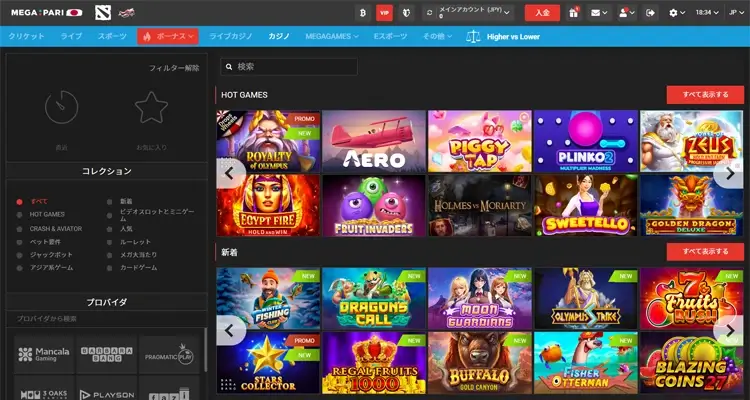The image size is (750, 400).
Task: Open the favorites star icon
Action: 151,107
